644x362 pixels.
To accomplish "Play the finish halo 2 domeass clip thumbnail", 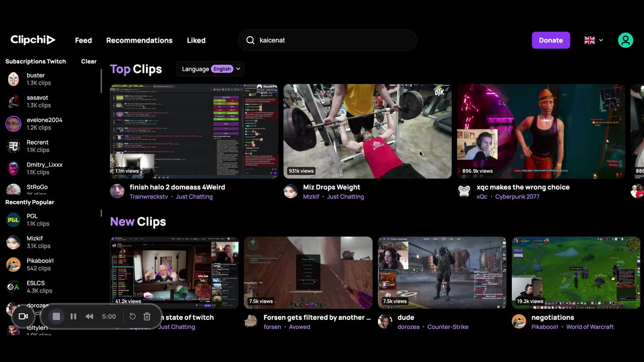I will coord(194,131).
